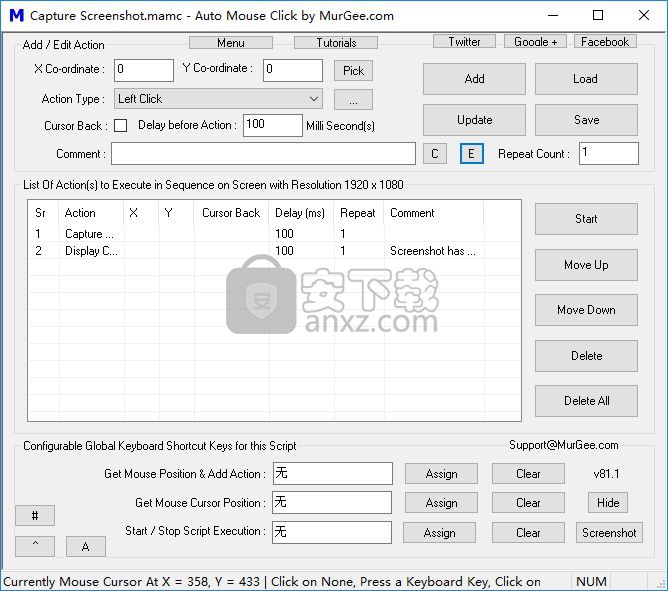
Task: Open the Menu button
Action: (x=230, y=43)
